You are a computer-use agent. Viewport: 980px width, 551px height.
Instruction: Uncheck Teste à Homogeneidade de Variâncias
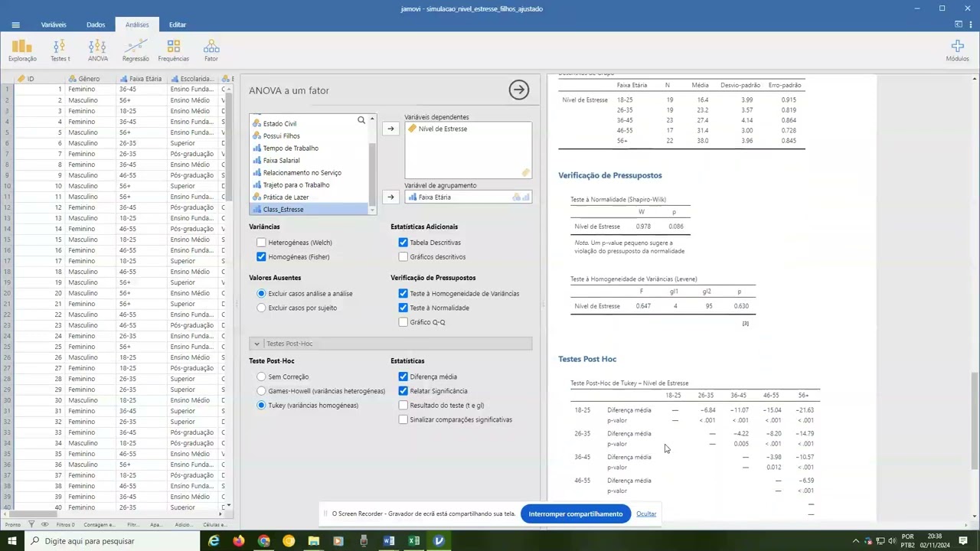(x=403, y=293)
